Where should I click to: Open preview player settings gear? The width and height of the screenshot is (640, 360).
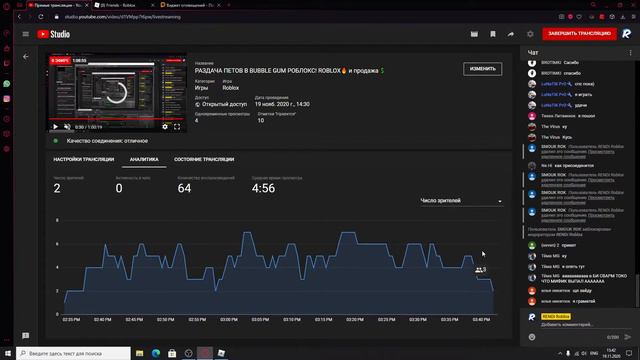(x=165, y=127)
